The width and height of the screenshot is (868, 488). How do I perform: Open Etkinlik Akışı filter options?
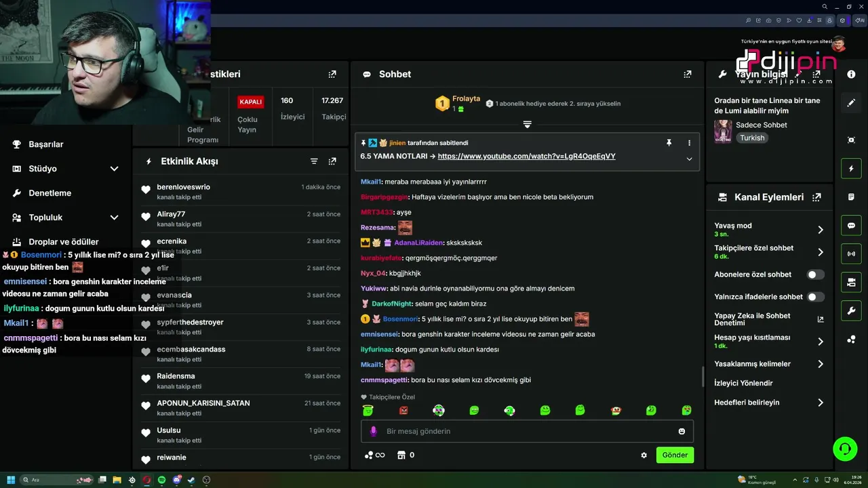tap(314, 161)
